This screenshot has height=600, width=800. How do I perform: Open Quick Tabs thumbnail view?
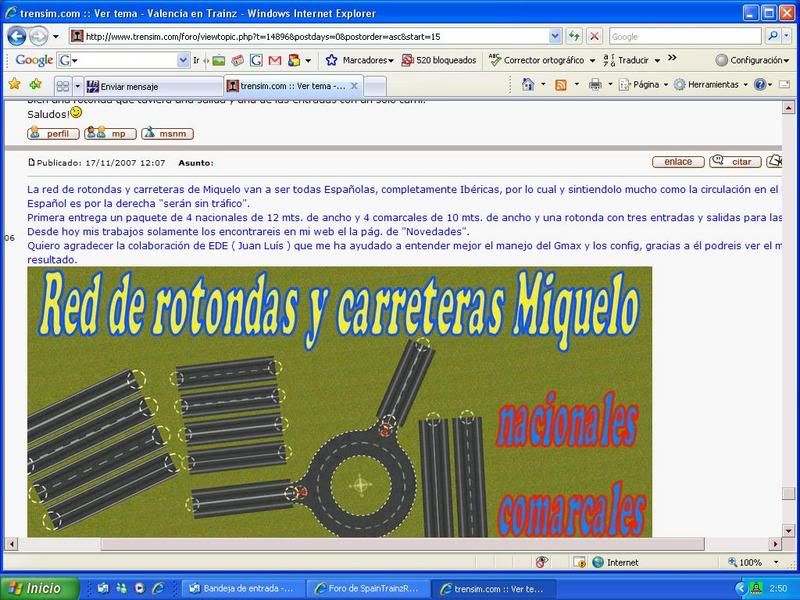[x=63, y=86]
